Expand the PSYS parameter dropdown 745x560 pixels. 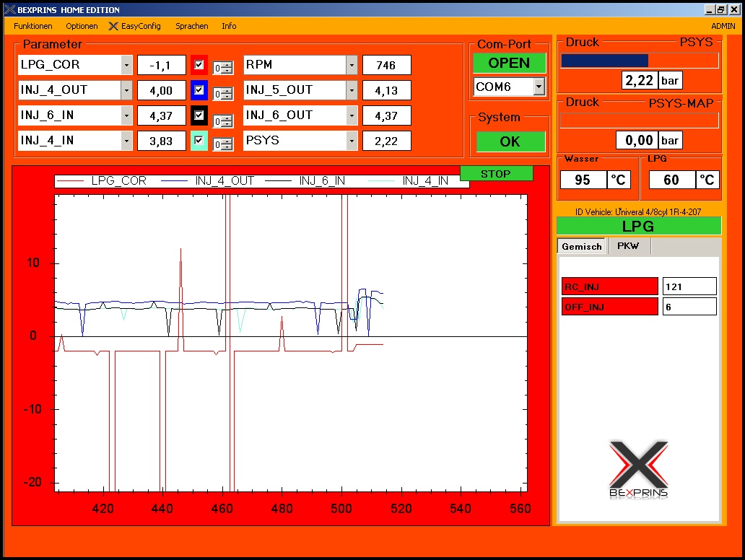(352, 141)
